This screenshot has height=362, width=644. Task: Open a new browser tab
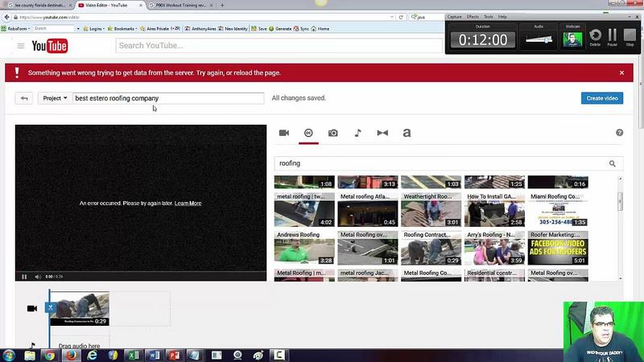pyautogui.click(x=222, y=6)
